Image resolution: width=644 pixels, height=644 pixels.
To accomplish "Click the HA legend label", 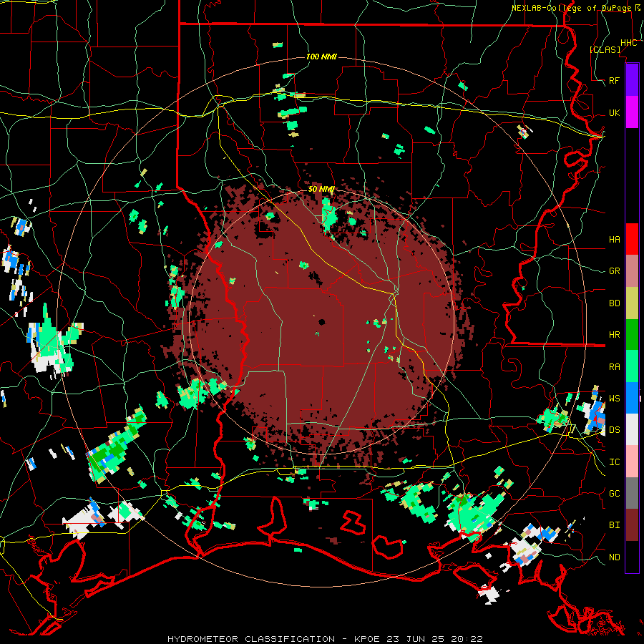I will click(x=615, y=240).
